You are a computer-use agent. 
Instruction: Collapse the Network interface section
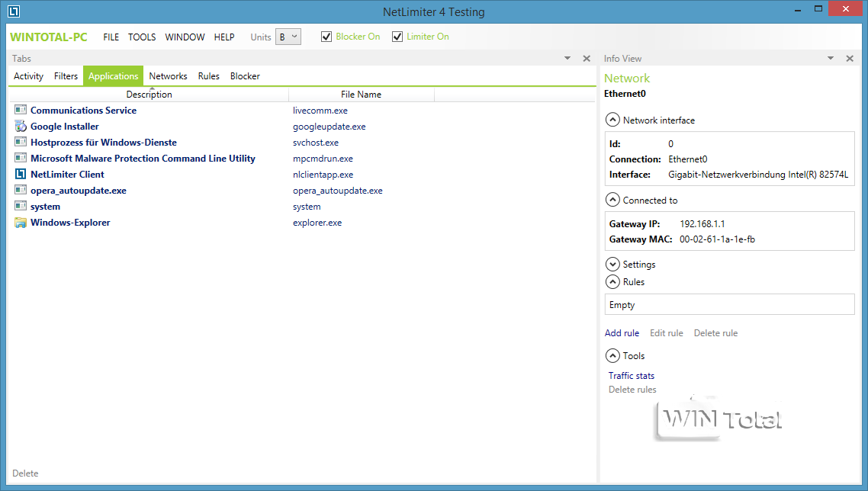[612, 120]
